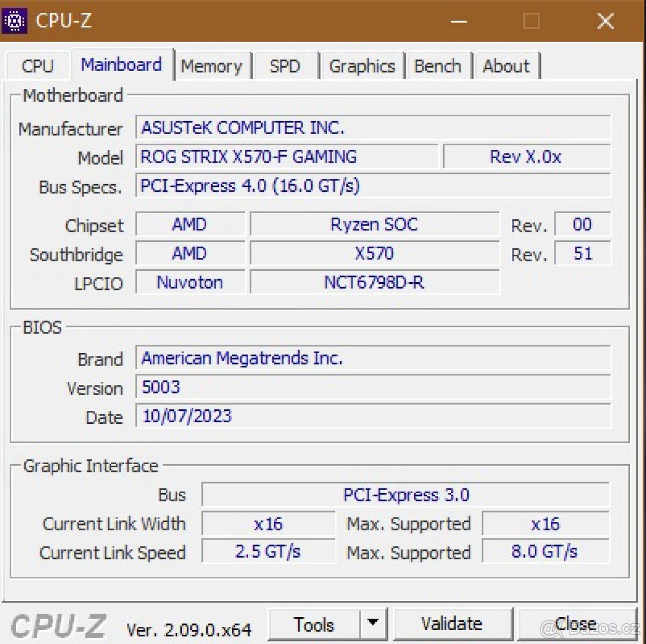
Task: Click the current link speed 2.5 GT/s
Action: (x=269, y=552)
